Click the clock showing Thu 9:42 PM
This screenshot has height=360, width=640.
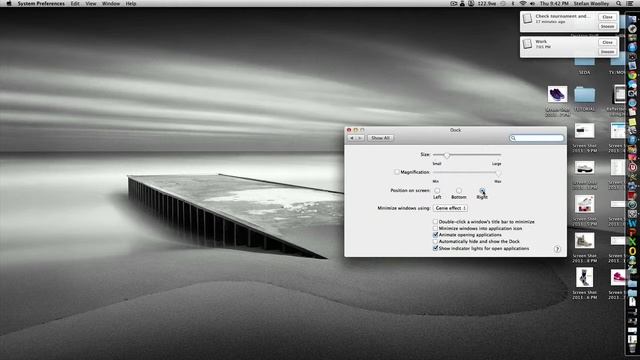(x=554, y=3)
